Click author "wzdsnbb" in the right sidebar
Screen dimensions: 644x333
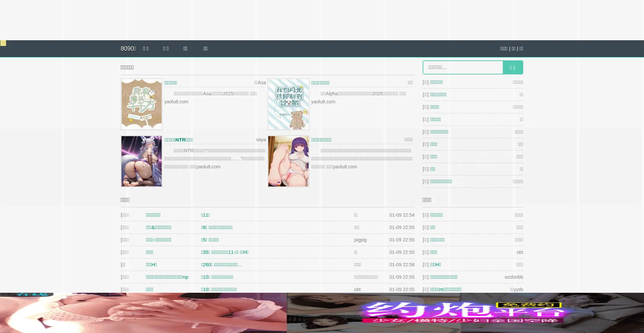tap(514, 277)
